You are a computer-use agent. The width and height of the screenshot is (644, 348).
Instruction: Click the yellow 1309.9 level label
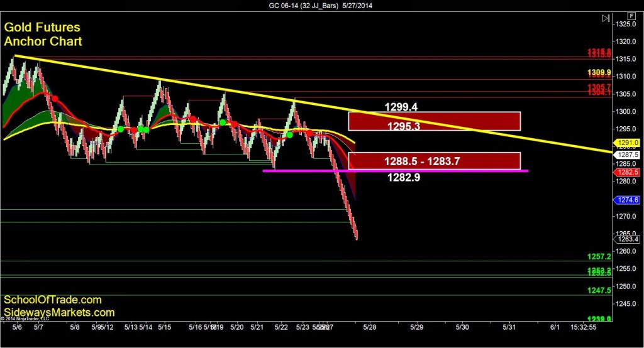click(599, 73)
